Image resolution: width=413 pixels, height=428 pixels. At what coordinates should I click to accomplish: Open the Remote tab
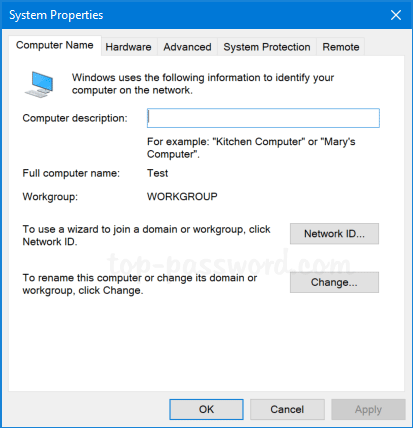pyautogui.click(x=341, y=47)
